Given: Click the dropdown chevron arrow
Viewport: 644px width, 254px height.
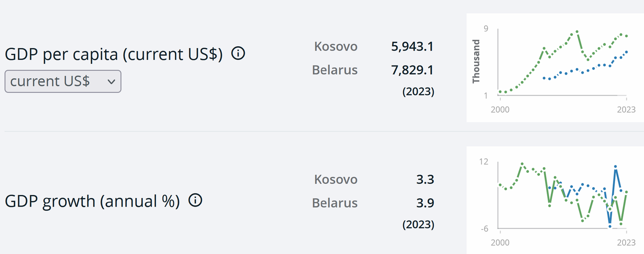Looking at the screenshot, I should click(x=111, y=82).
